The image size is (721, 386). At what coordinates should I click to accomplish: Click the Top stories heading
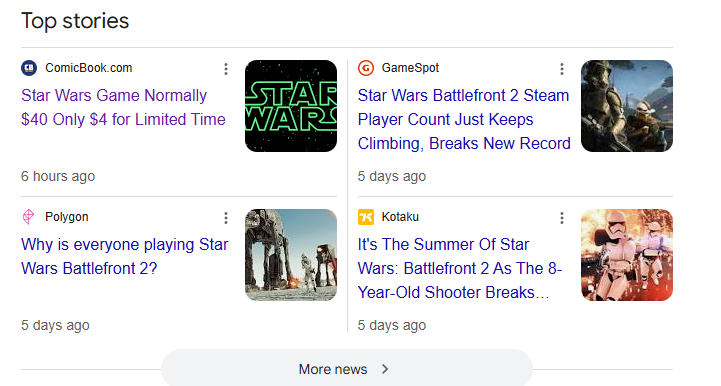[x=75, y=21]
